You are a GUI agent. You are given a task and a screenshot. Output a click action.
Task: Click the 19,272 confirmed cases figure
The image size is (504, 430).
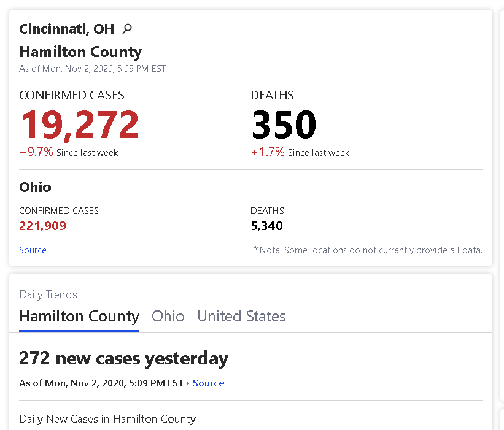click(x=80, y=125)
